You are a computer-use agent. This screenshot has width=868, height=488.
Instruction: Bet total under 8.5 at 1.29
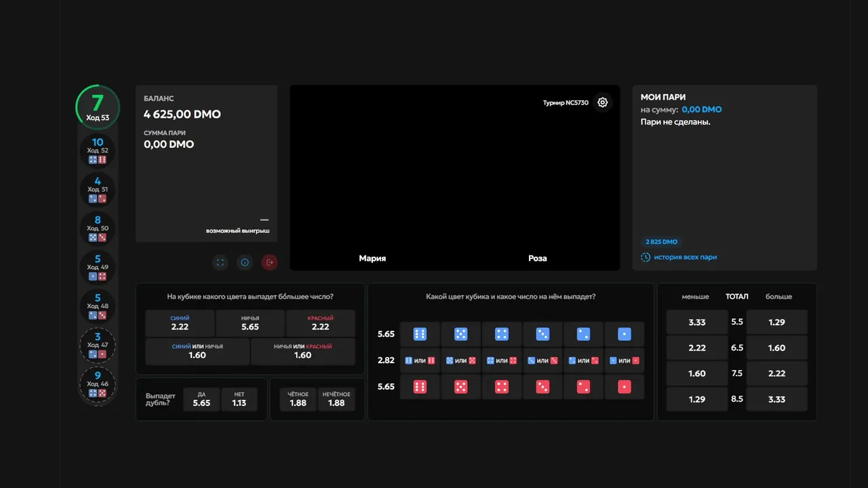coord(697,399)
